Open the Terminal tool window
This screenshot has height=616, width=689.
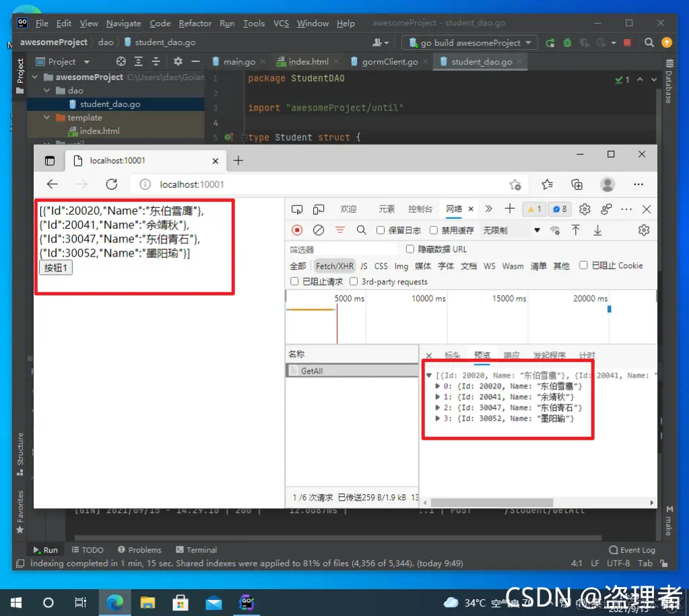(x=197, y=549)
